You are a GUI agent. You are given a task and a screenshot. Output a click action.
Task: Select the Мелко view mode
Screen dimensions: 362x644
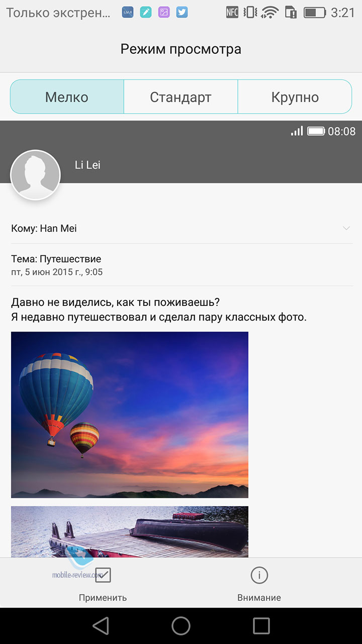pos(67,97)
